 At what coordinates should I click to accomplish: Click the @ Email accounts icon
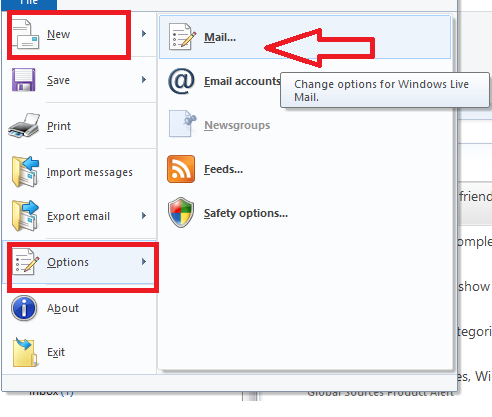pos(181,81)
